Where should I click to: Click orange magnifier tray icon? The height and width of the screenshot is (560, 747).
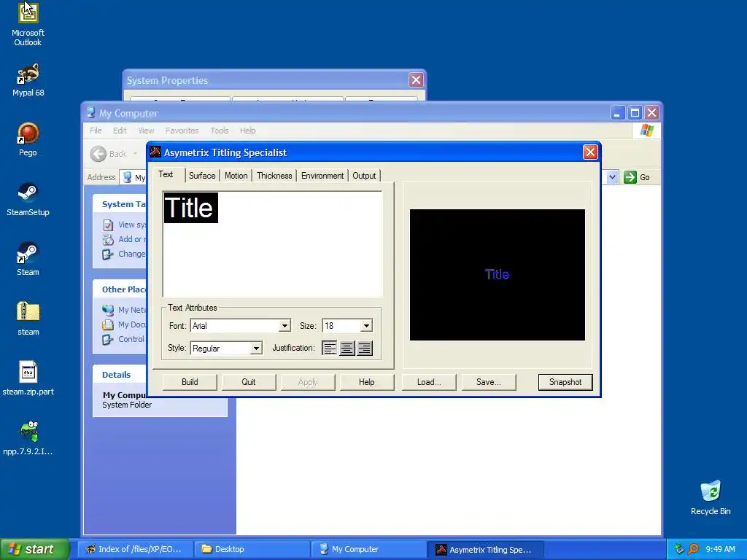click(693, 549)
